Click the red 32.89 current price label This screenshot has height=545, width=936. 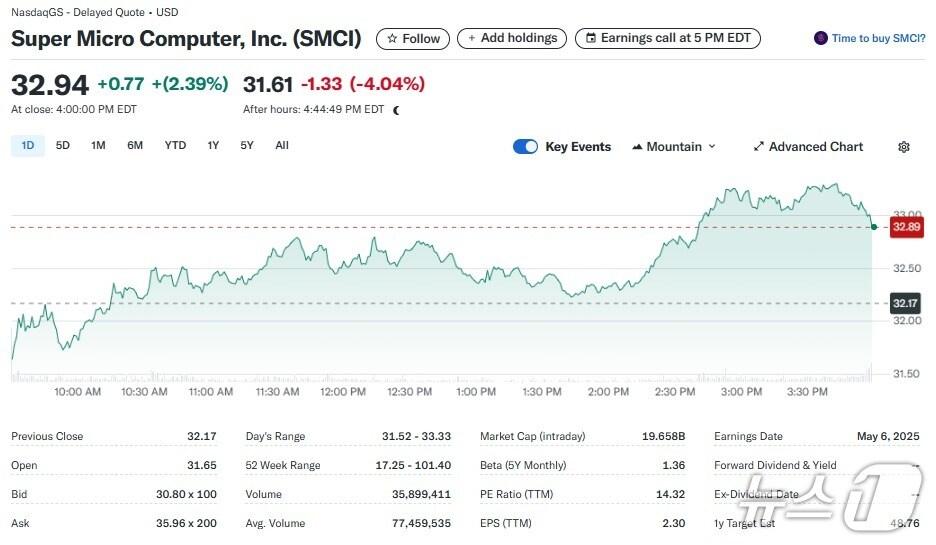point(906,227)
